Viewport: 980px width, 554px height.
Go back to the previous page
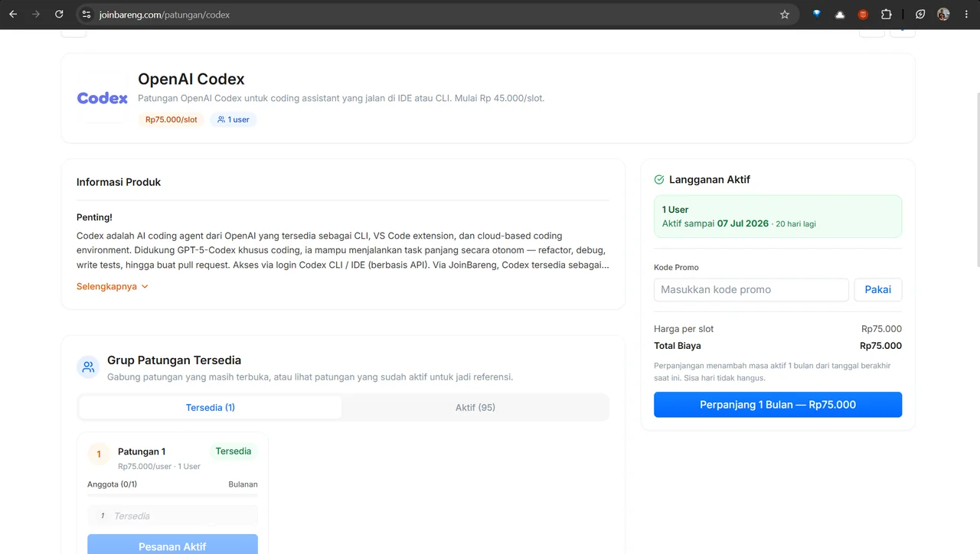point(13,15)
